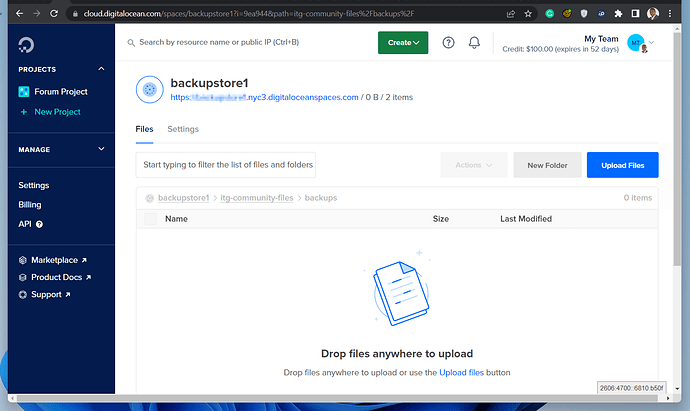Reload the page with refresh icon
The width and height of the screenshot is (690, 411).
tap(54, 14)
